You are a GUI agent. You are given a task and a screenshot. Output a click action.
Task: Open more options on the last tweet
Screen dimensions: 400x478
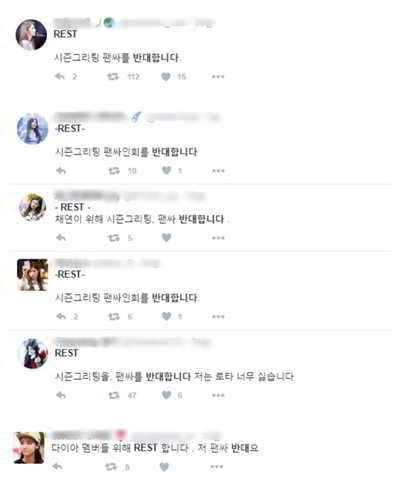217,466
